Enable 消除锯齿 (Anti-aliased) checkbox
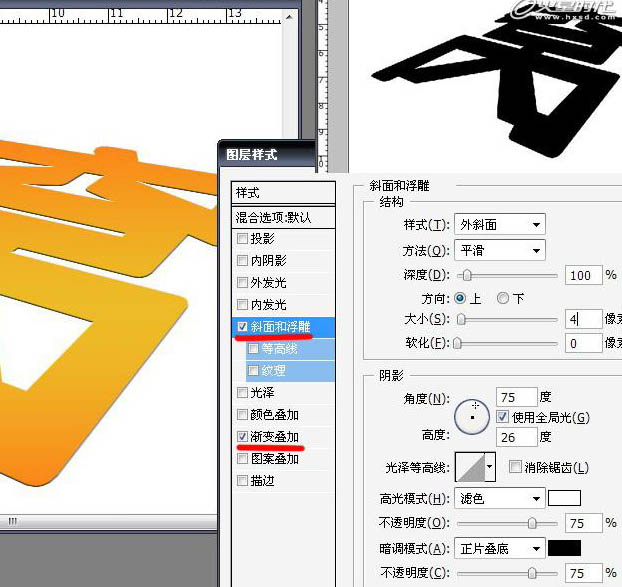 [x=515, y=467]
